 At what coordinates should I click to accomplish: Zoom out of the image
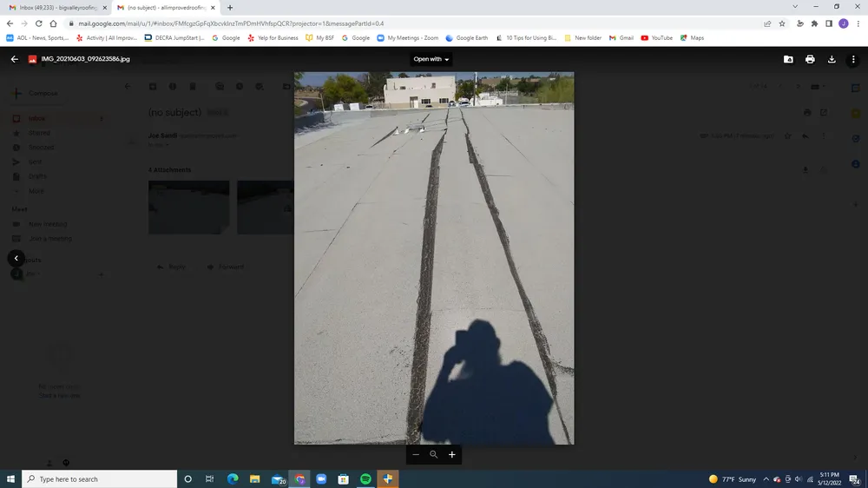pyautogui.click(x=416, y=455)
